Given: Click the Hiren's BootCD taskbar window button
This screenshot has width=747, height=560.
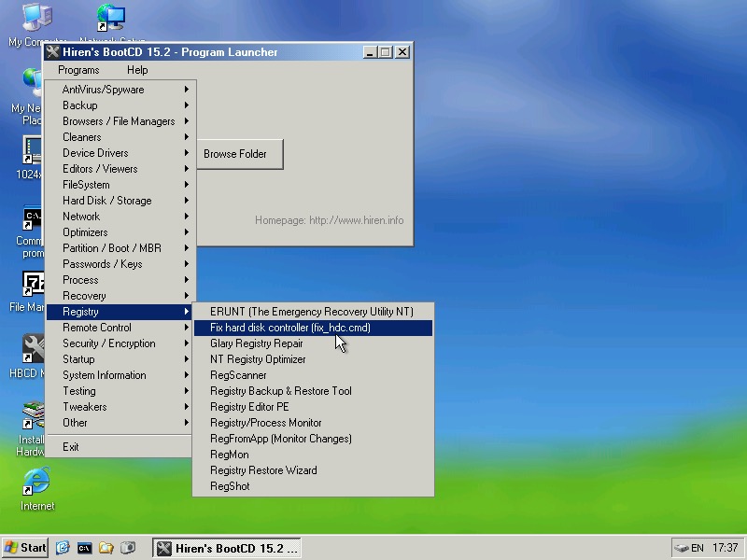Looking at the screenshot, I should click(x=227, y=548).
